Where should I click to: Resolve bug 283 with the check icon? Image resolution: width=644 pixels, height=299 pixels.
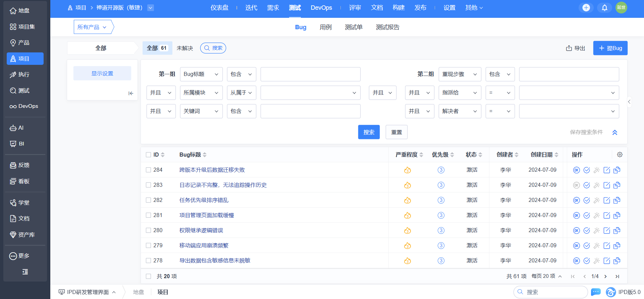(586, 185)
